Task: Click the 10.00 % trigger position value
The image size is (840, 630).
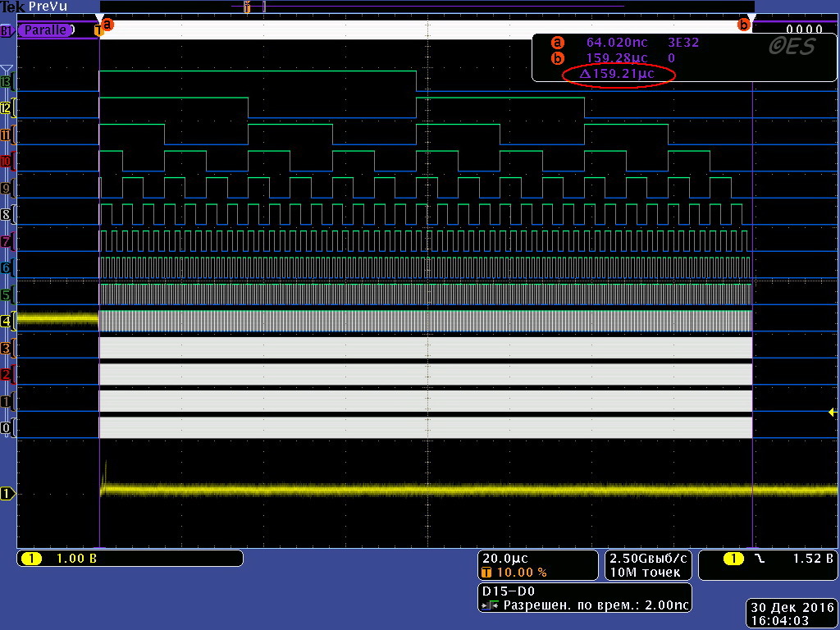Action: coord(522,572)
